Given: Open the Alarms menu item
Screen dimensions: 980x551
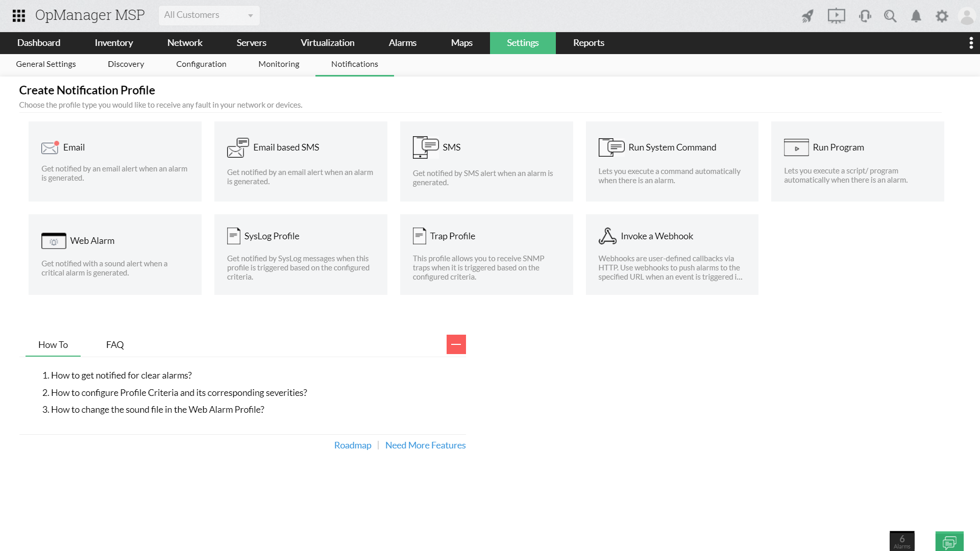Looking at the screenshot, I should (x=402, y=43).
